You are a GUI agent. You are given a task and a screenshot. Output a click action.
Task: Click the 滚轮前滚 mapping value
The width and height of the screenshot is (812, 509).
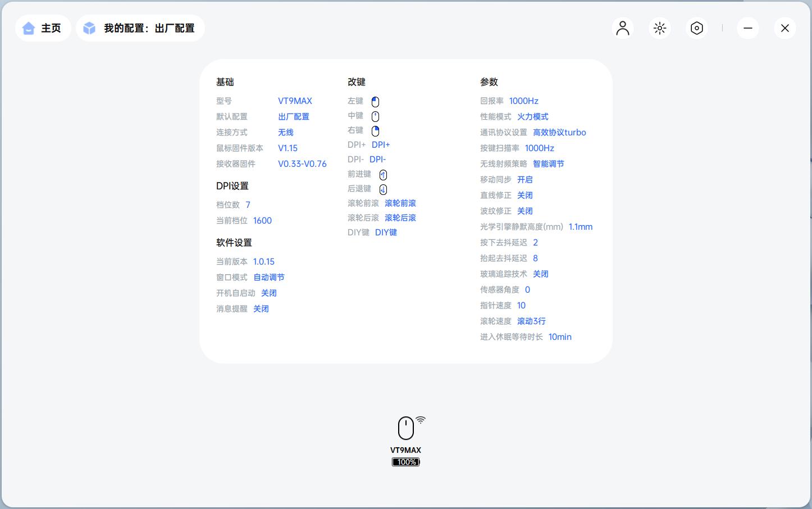400,203
